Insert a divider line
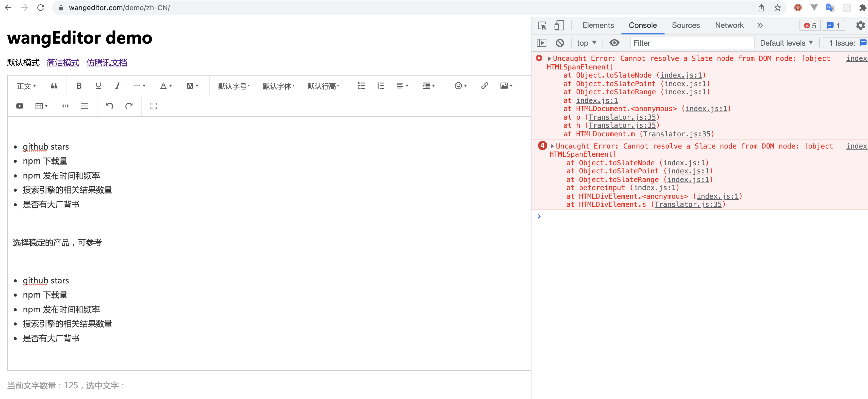 [x=85, y=106]
